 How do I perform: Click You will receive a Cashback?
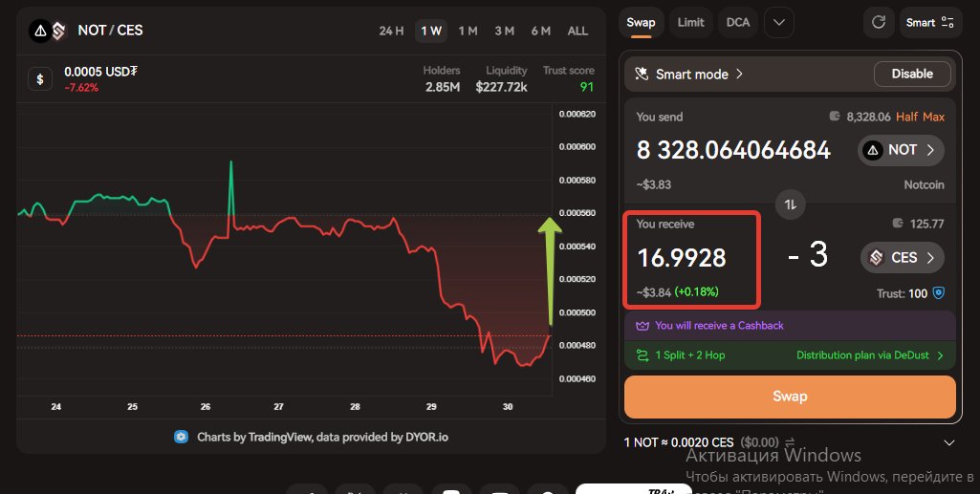point(719,326)
